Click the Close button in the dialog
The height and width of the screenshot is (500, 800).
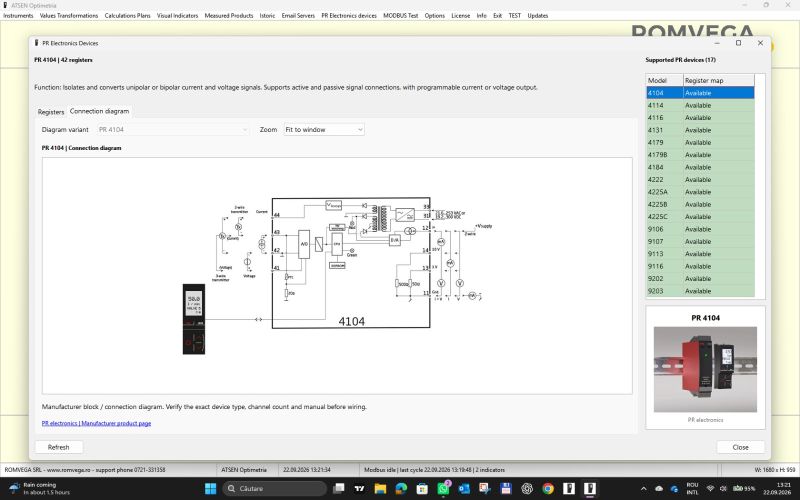[740, 447]
